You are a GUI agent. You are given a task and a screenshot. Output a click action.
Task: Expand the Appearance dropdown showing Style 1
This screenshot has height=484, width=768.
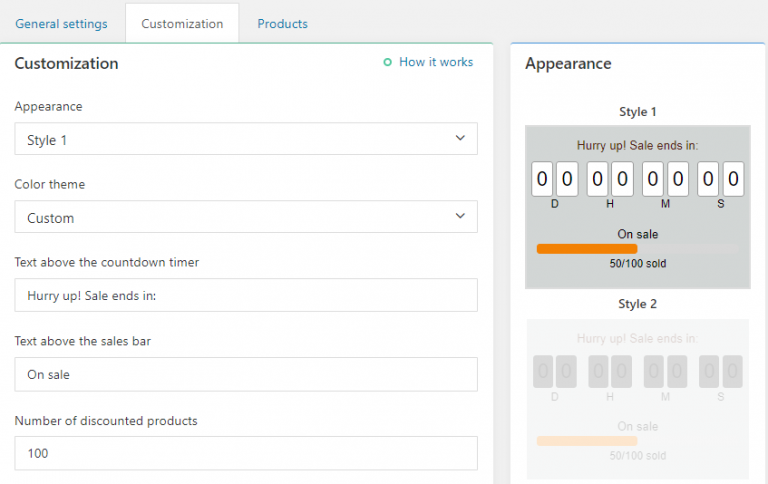246,140
